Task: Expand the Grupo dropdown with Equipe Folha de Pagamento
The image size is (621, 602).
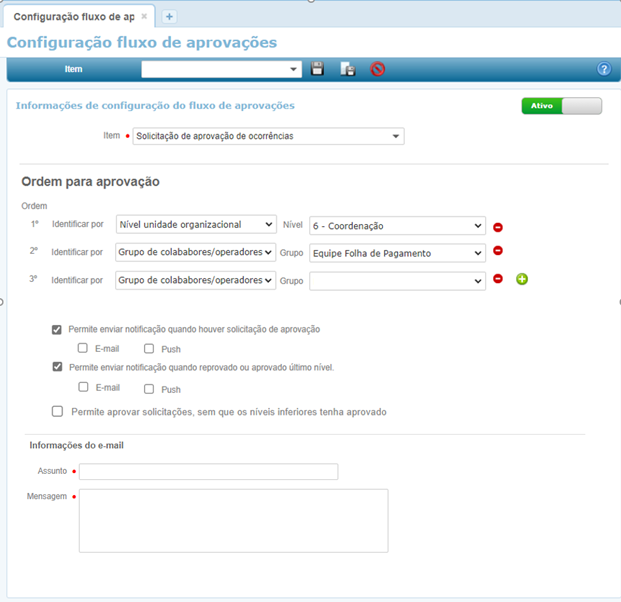Action: coord(397,253)
